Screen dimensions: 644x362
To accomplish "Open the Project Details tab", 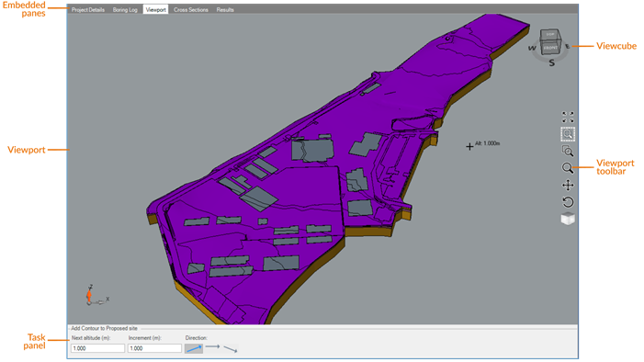I will 88,9.
